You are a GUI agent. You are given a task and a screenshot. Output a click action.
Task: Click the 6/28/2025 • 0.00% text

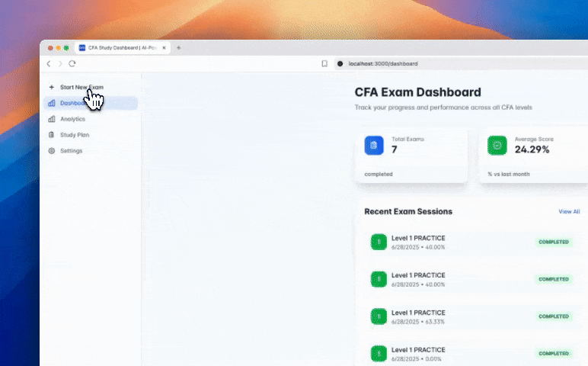pyautogui.click(x=417, y=359)
